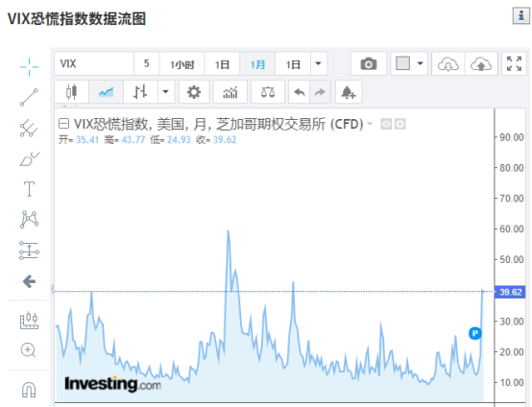Image resolution: width=532 pixels, height=407 pixels.
Task: Collapse the VIX legend with minus box
Action: (x=63, y=124)
